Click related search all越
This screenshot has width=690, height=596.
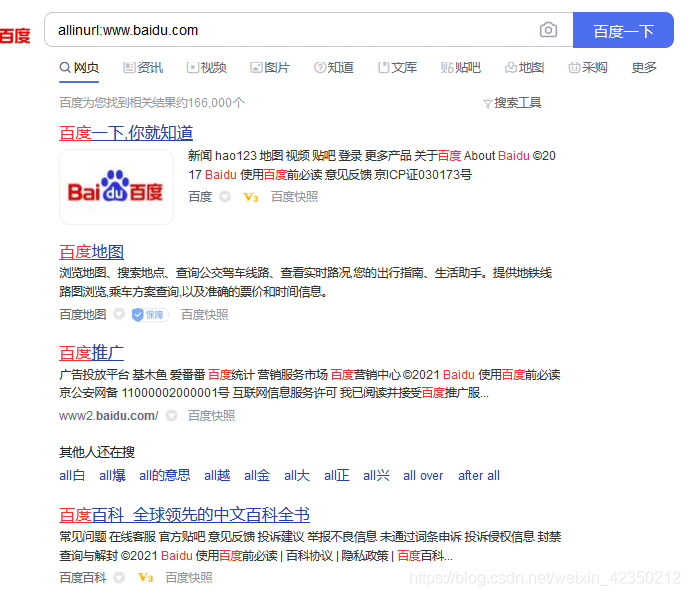(217, 475)
